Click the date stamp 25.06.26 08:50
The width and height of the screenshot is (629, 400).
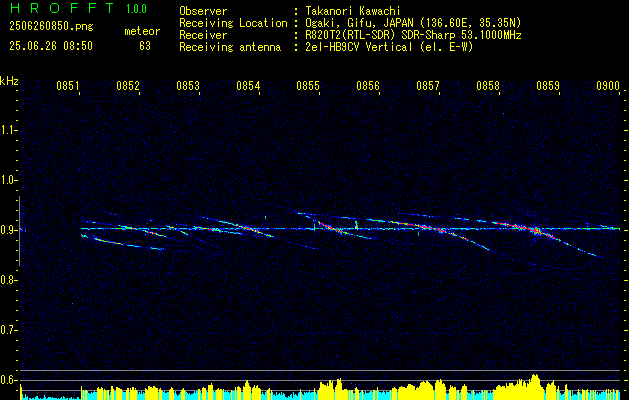pyautogui.click(x=51, y=46)
